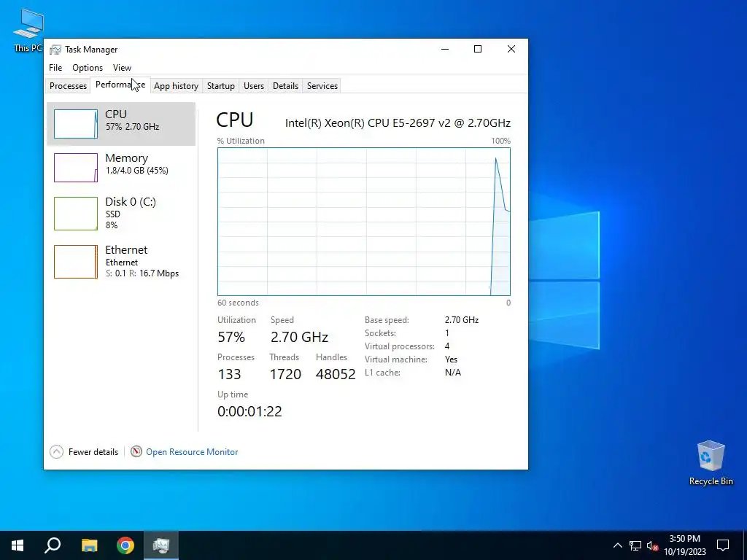This screenshot has height=560, width=747.
Task: Click the network tray icon
Action: click(635, 545)
